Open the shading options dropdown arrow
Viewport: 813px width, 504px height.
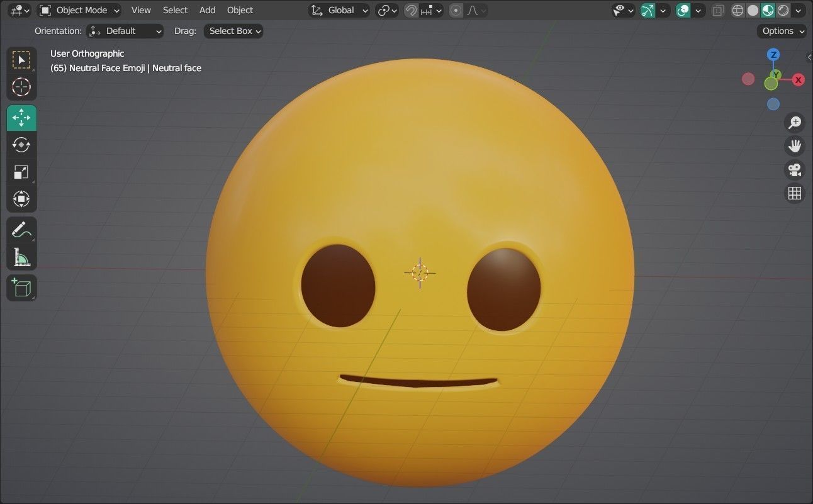(x=799, y=10)
